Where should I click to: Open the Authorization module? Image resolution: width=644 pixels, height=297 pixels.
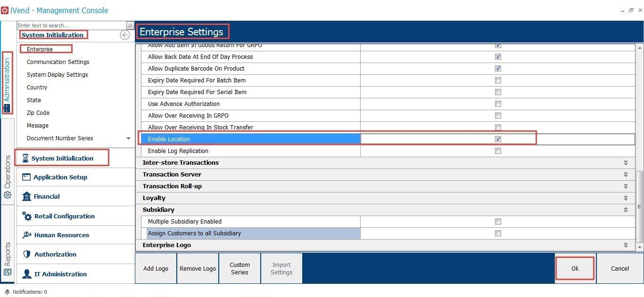76,254
